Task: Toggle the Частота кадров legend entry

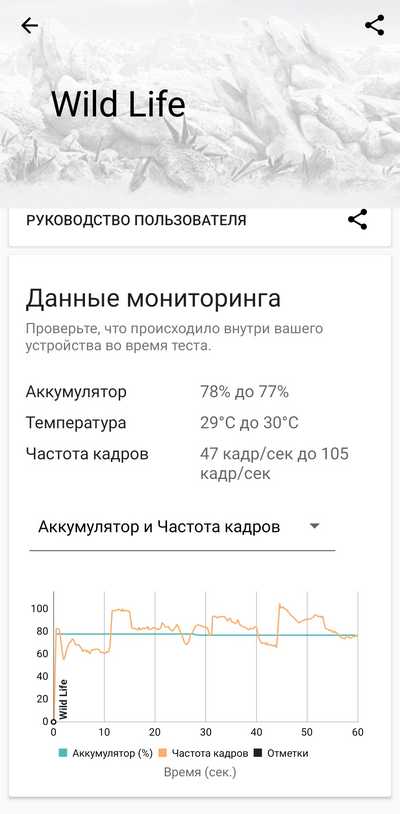Action: point(202,753)
